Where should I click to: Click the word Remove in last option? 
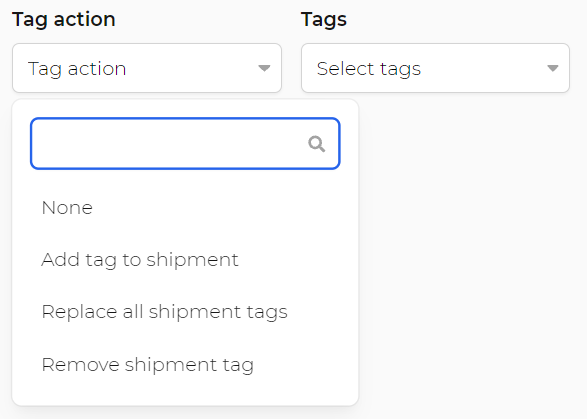click(80, 365)
